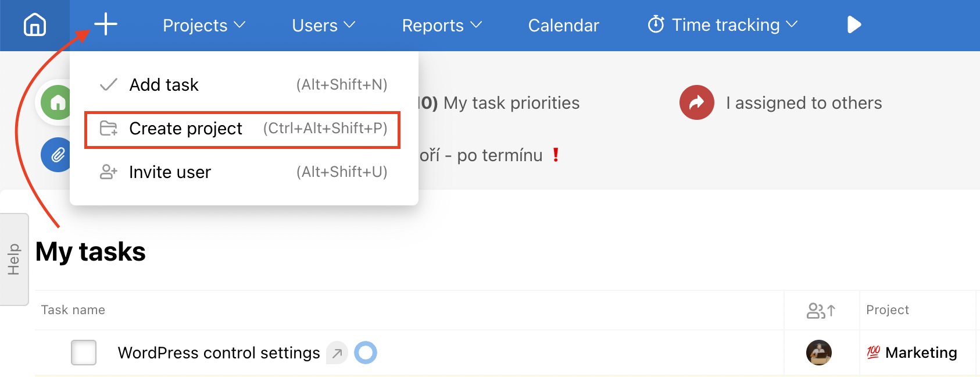This screenshot has height=377, width=980.
Task: Sort by the assignees column icon
Action: pos(821,311)
